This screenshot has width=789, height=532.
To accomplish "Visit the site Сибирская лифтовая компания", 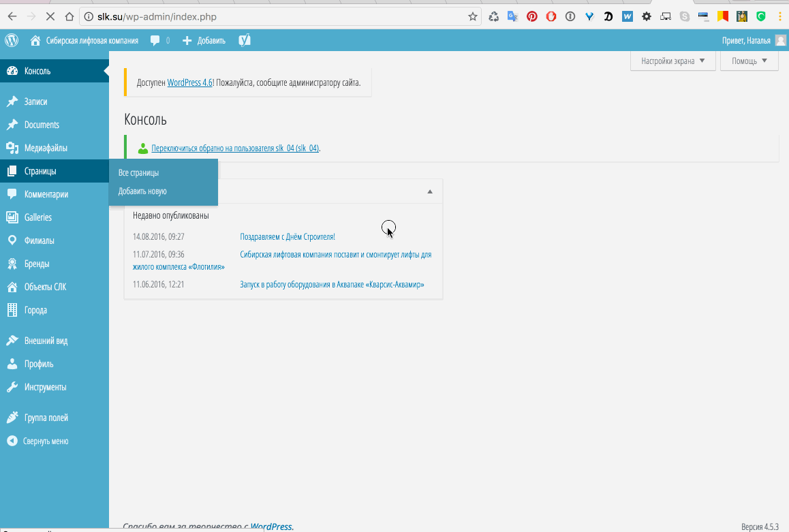I will (84, 41).
